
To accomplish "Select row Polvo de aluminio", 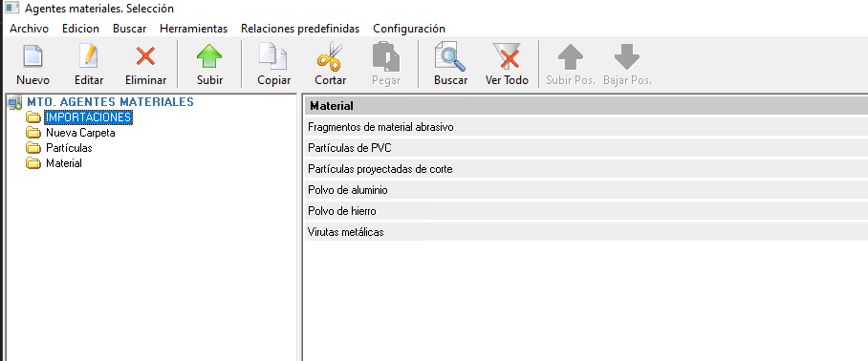I will 586,190.
